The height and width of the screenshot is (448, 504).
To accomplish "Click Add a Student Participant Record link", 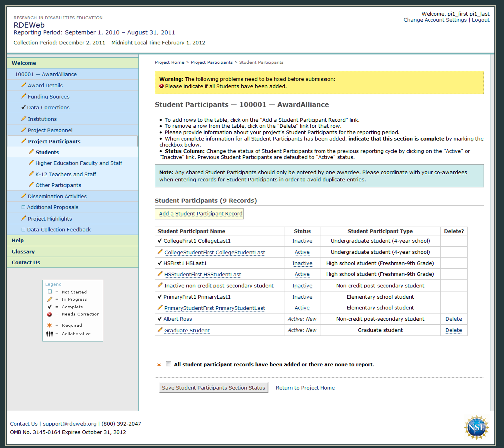I will (x=200, y=214).
